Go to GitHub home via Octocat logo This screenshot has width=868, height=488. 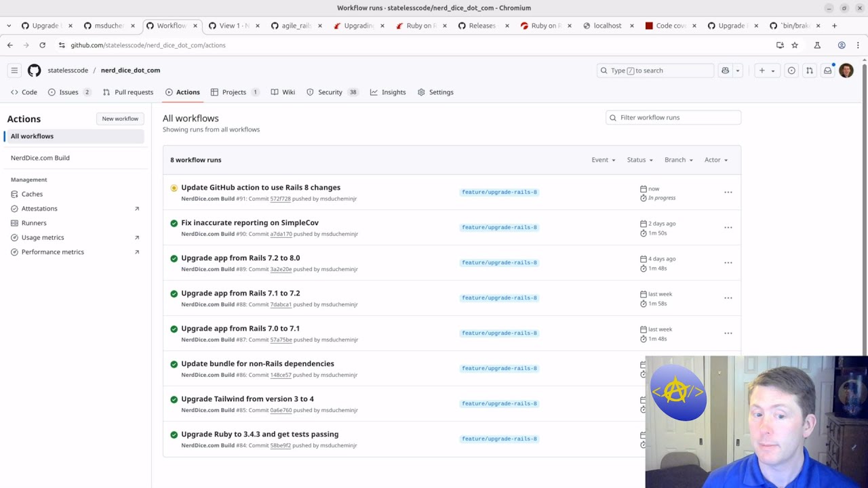pyautogui.click(x=34, y=70)
